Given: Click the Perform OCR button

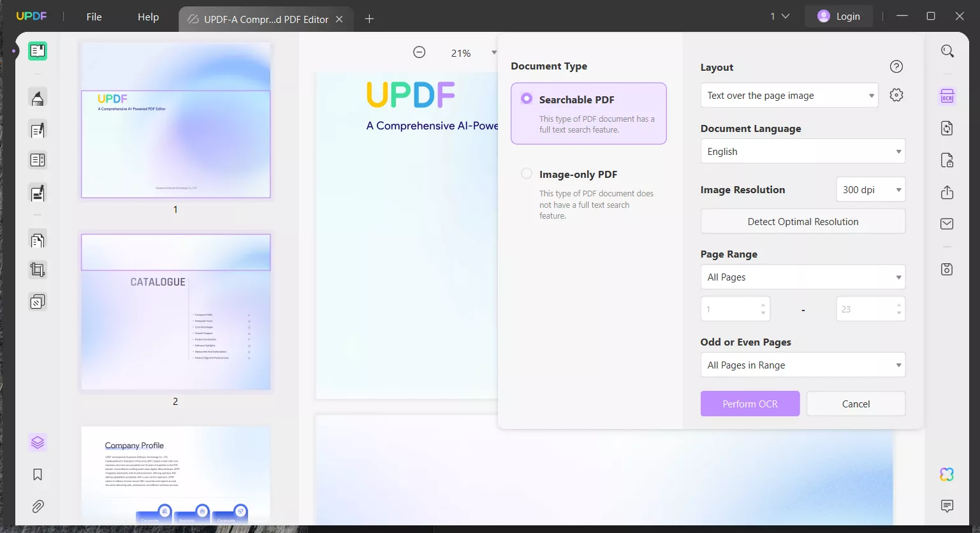Looking at the screenshot, I should pos(750,404).
